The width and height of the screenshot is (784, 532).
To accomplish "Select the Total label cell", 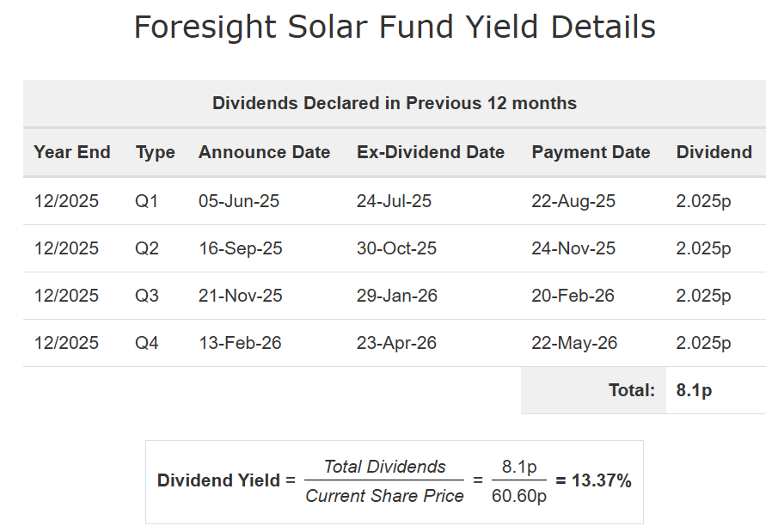I will (632, 390).
